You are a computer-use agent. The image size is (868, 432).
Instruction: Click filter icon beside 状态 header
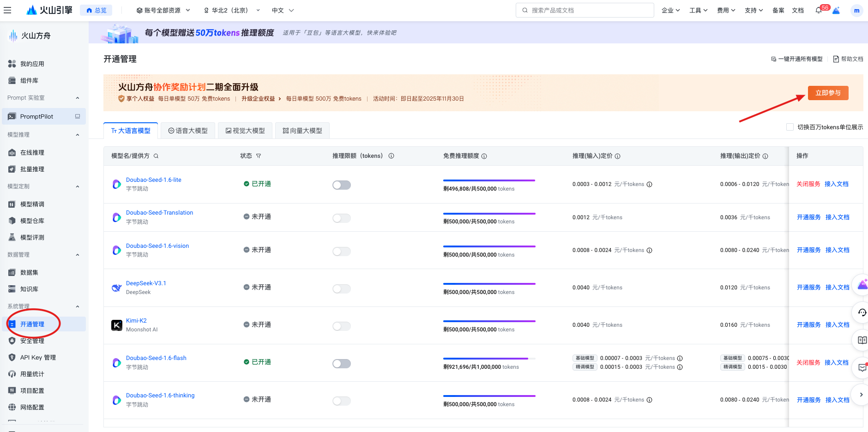pyautogui.click(x=259, y=156)
